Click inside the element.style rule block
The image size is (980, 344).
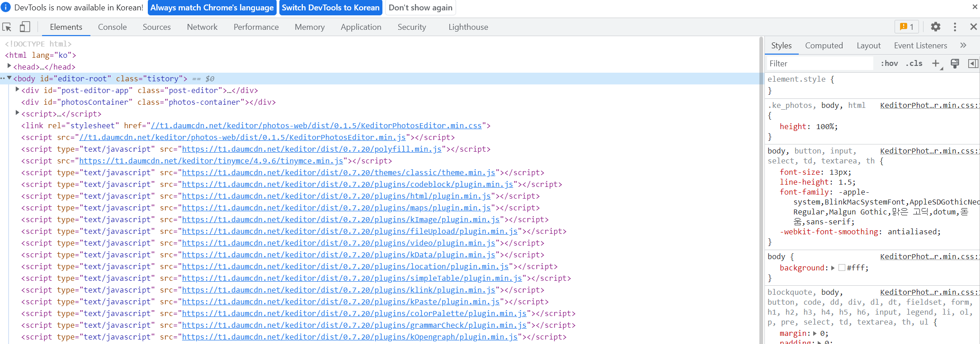(x=872, y=85)
